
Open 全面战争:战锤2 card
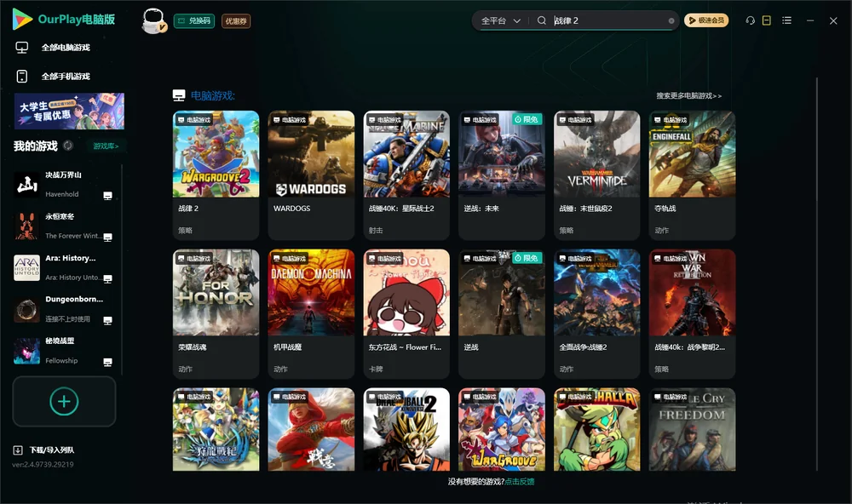(x=597, y=313)
